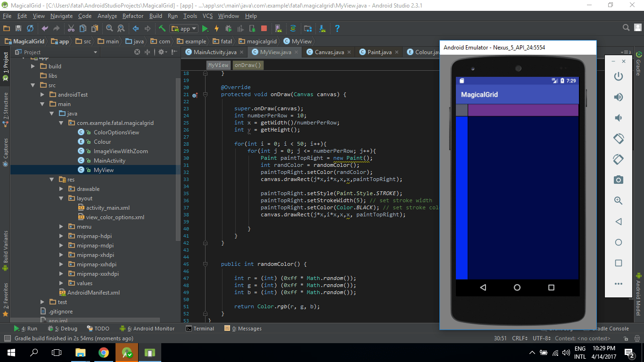
Task: Collapse the com.example.fatal.magicalgrid package
Action: pos(60,123)
